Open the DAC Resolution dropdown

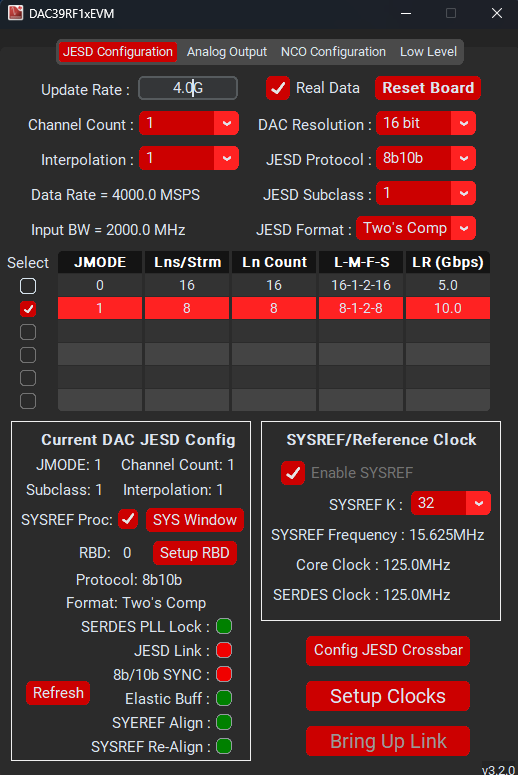pos(426,123)
